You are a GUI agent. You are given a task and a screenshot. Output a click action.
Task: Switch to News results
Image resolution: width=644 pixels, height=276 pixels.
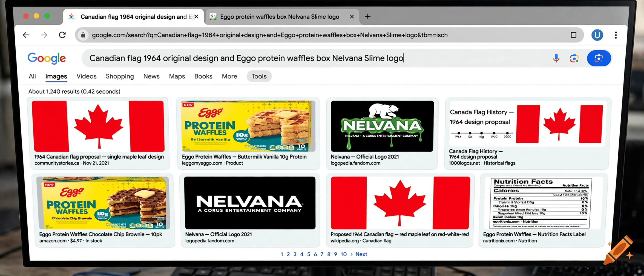point(151,76)
